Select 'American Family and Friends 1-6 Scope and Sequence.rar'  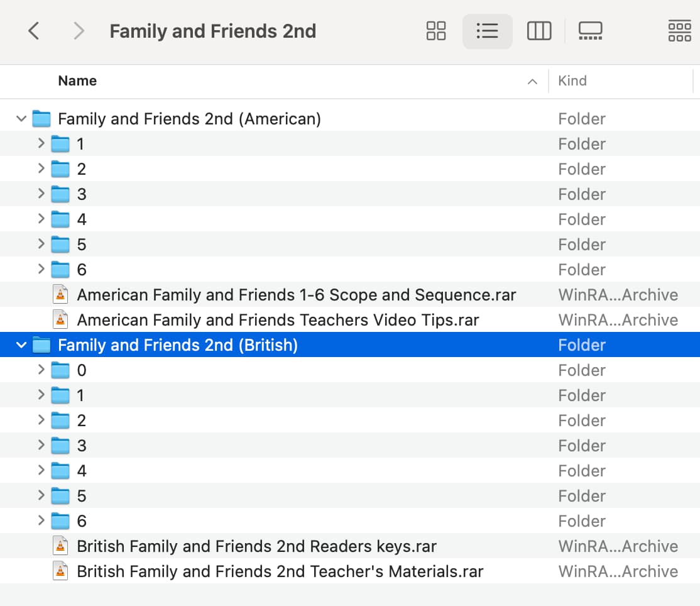pyautogui.click(x=297, y=295)
